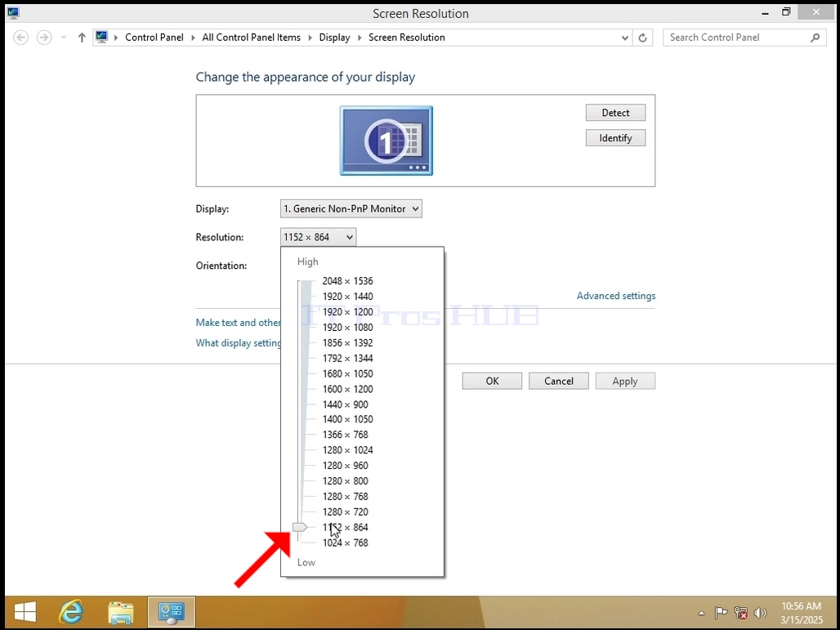Choose 1920 × 1080 resolution
The image size is (840, 630).
(347, 328)
